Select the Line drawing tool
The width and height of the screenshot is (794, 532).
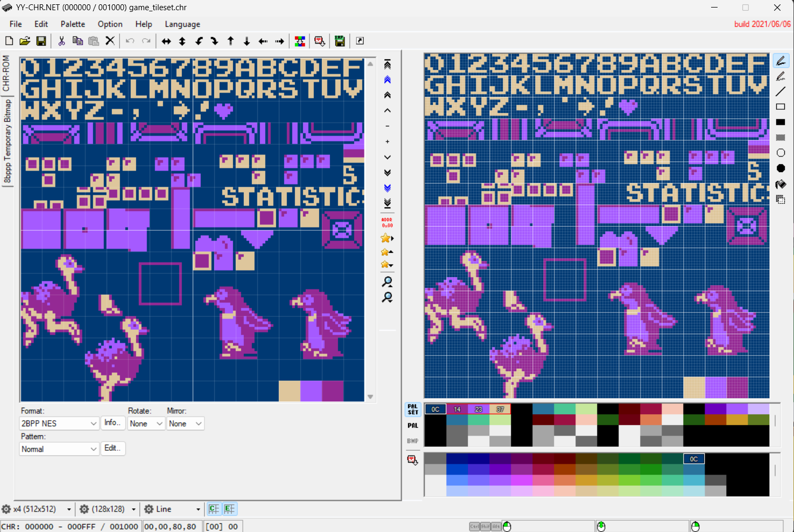pos(781,91)
